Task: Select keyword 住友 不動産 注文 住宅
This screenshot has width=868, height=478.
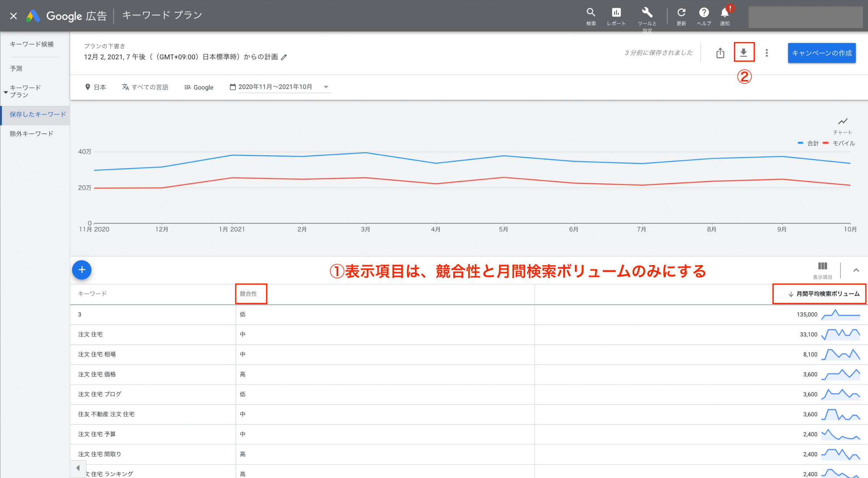Action: 106,414
